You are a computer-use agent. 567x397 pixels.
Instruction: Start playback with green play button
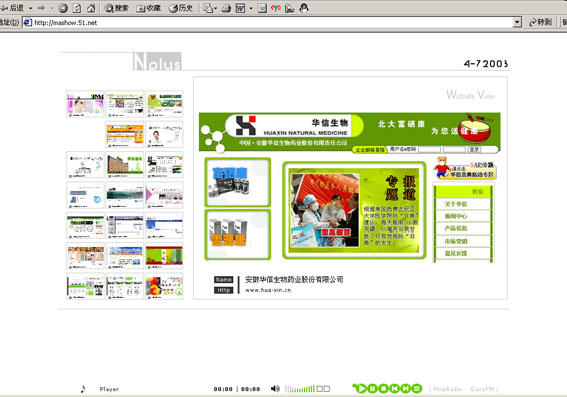tap(360, 389)
